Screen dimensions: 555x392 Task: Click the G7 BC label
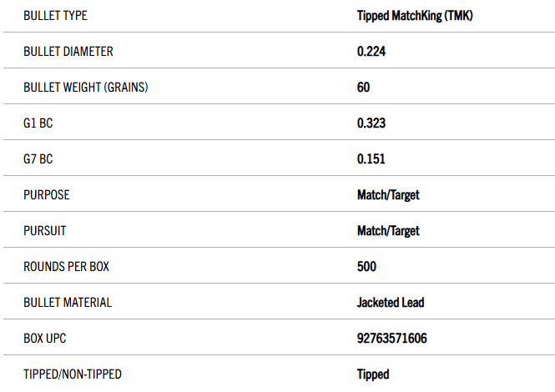click(x=38, y=159)
